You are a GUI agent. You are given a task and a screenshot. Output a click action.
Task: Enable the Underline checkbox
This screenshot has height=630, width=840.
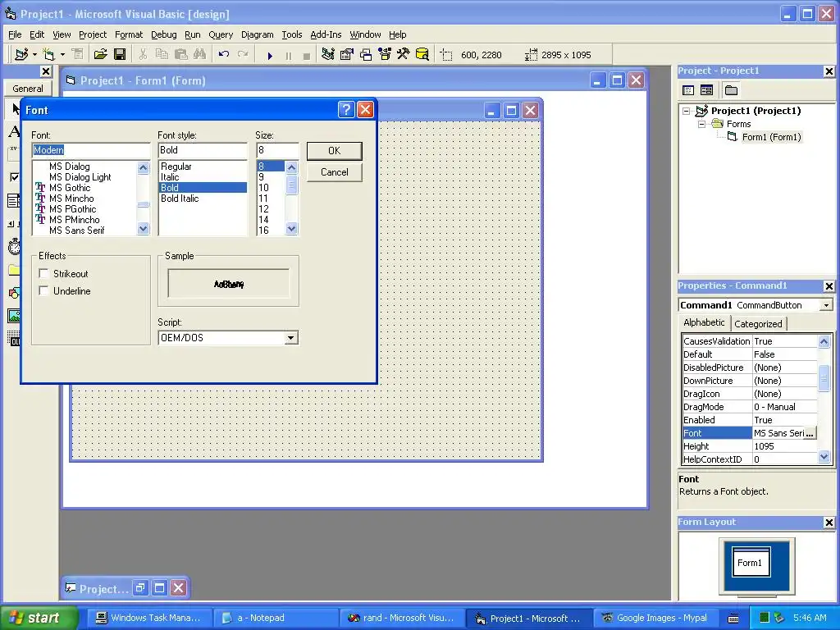(44, 291)
